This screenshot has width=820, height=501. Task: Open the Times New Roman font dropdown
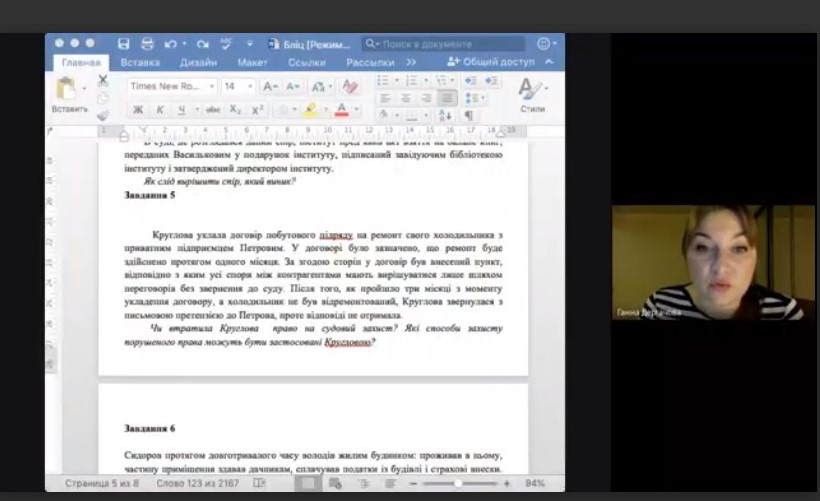pos(171,86)
